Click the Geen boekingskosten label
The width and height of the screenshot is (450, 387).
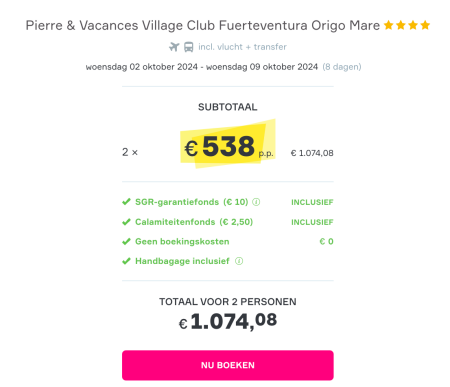tap(182, 241)
